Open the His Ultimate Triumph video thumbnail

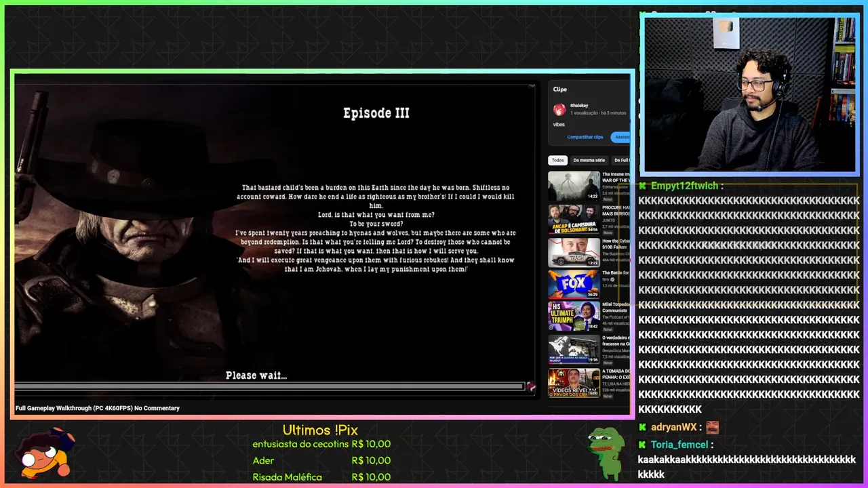(x=574, y=317)
